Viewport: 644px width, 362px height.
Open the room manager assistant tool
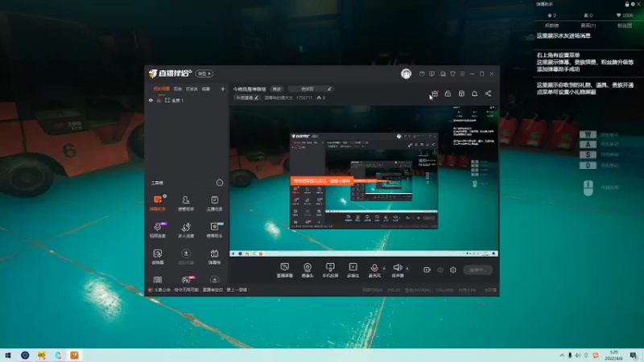186,204
